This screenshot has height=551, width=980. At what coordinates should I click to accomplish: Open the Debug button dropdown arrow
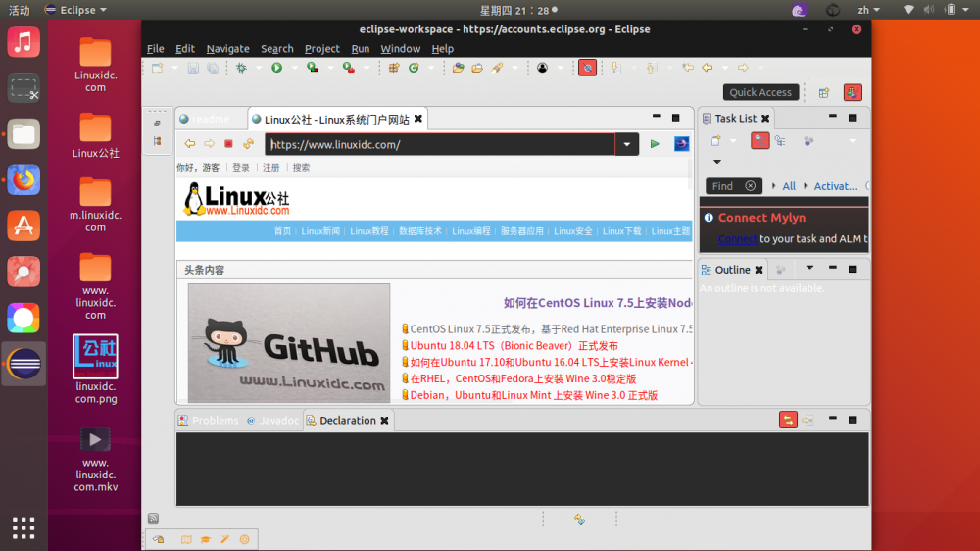(259, 68)
